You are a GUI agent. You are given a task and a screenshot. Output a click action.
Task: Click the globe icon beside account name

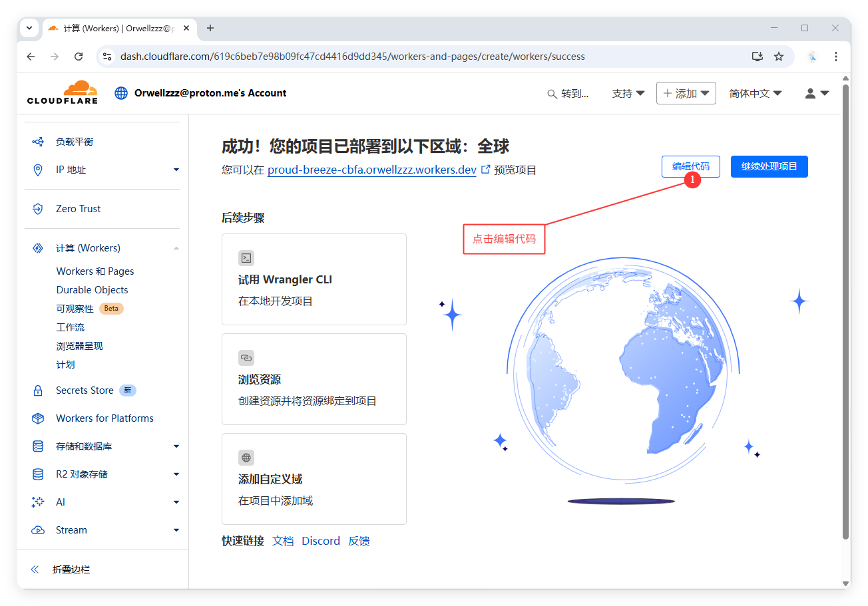(x=121, y=93)
